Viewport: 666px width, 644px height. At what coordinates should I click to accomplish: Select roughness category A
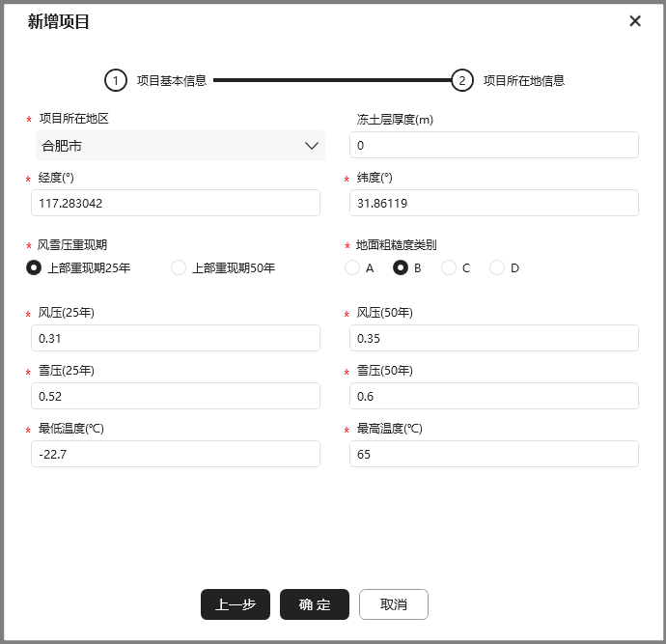(352, 267)
